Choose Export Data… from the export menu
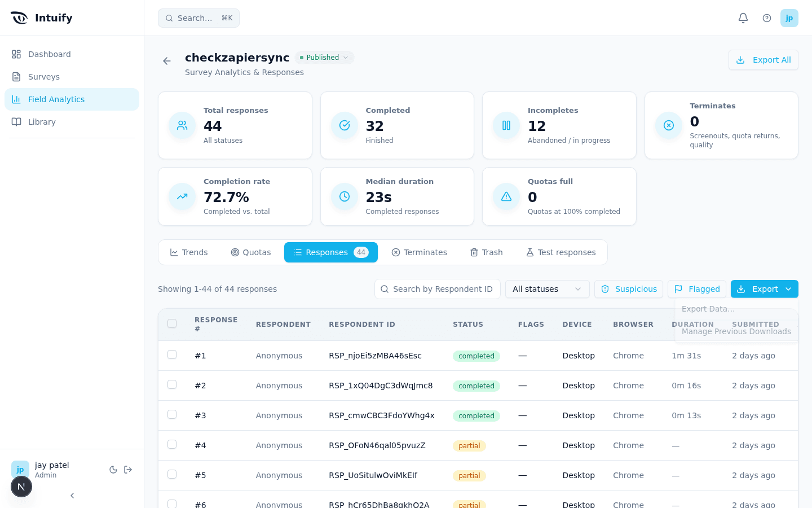Viewport: 812px width, 508px height. pyautogui.click(x=736, y=309)
